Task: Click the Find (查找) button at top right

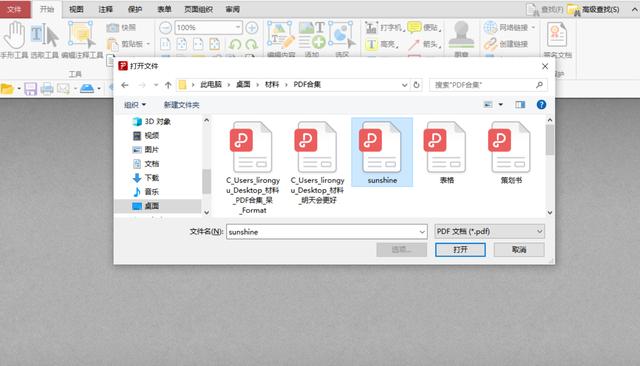Action: 545,9
